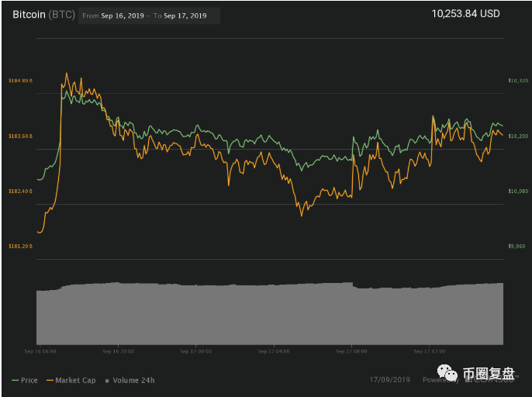This screenshot has height=397, width=532.
Task: Click the orange Market Cap line marker
Action: coord(52,380)
